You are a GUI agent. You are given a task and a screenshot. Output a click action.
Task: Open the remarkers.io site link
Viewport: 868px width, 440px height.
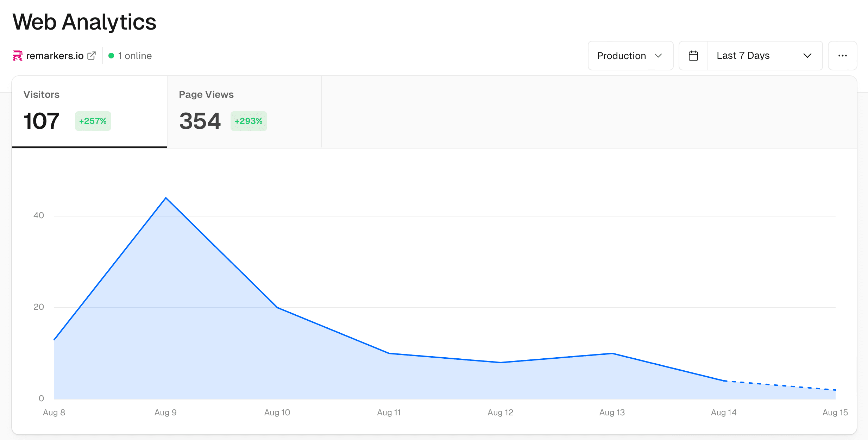click(x=55, y=56)
